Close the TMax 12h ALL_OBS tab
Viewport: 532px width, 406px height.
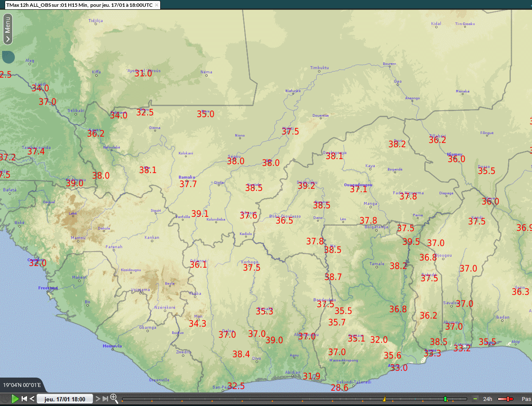click(157, 5)
